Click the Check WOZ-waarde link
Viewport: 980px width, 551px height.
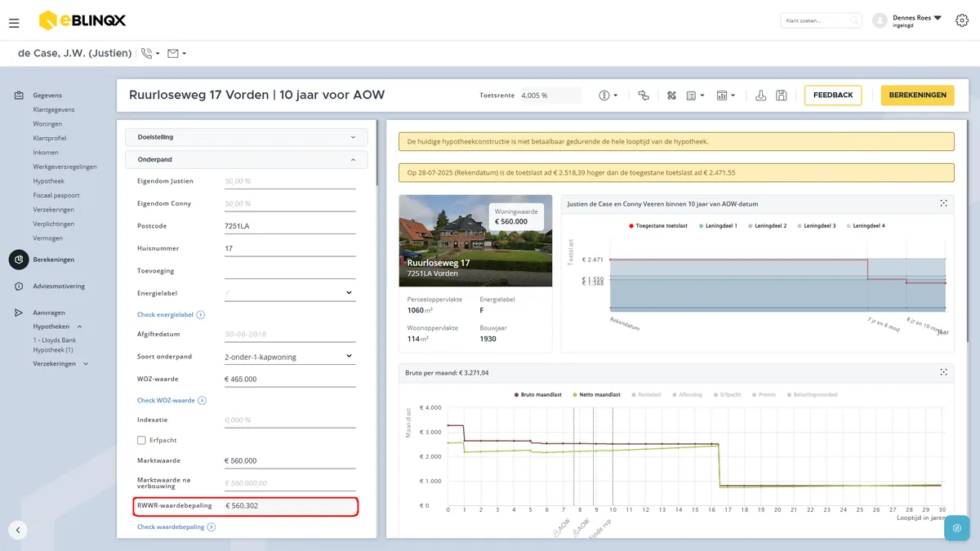[x=171, y=401]
